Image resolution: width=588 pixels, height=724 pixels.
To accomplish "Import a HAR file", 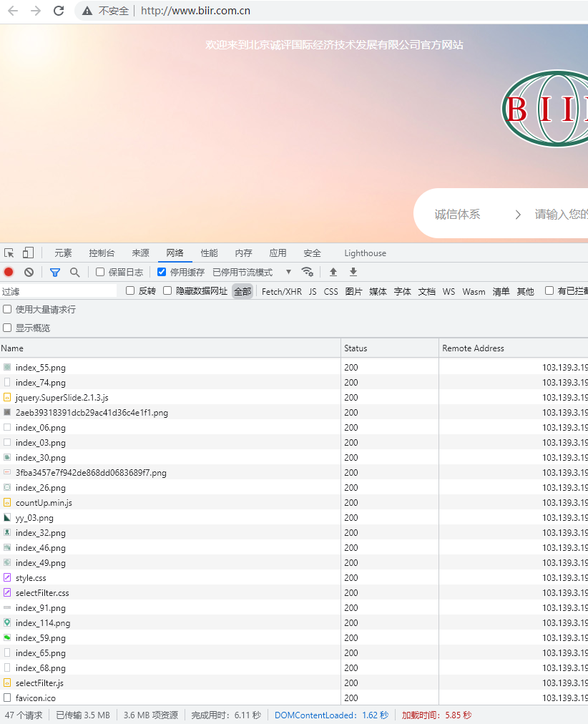I will pos(333,272).
